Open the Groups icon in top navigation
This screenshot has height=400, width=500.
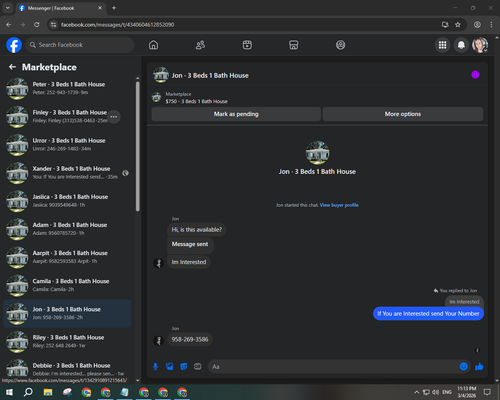[340, 45]
